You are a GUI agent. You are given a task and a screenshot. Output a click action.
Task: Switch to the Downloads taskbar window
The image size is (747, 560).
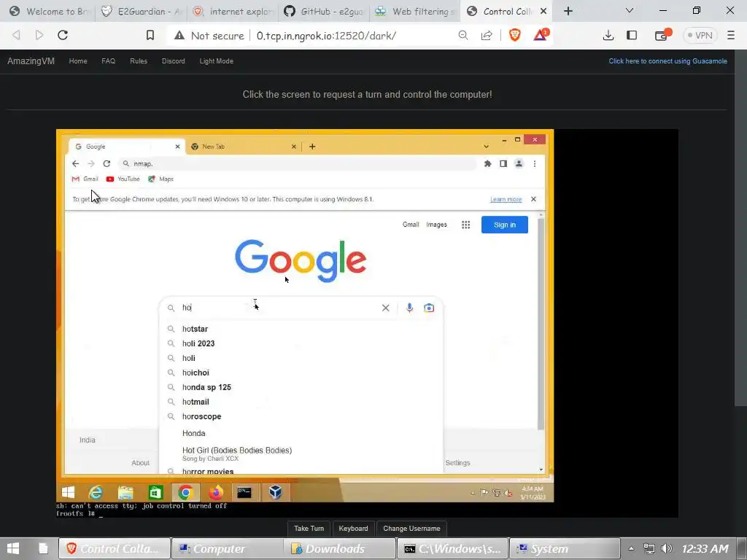pos(340,548)
